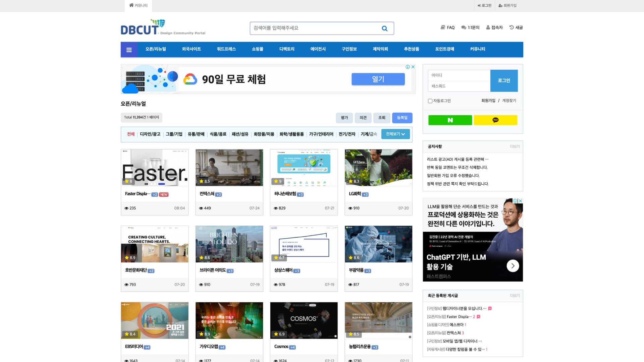Expand the 전체보기 category dropdown
The width and height of the screenshot is (644, 362).
[395, 134]
